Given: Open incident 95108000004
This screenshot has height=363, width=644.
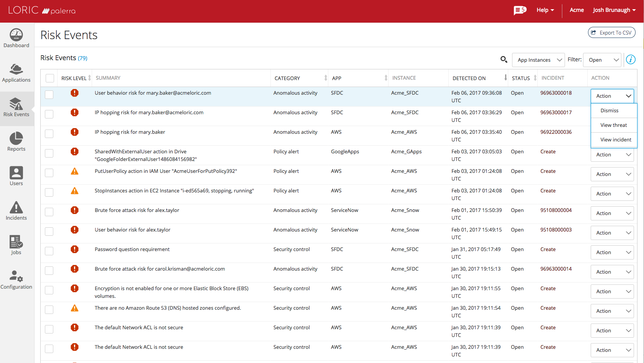Looking at the screenshot, I should [x=556, y=210].
